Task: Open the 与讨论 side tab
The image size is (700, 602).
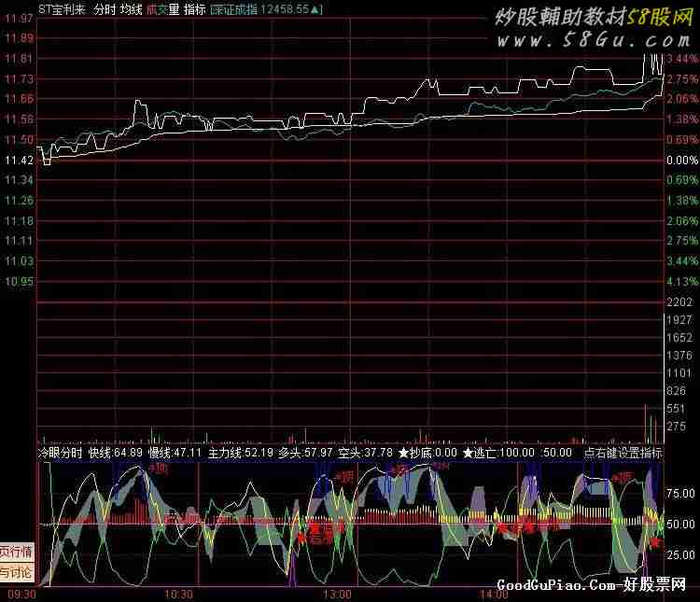Action: [17, 572]
